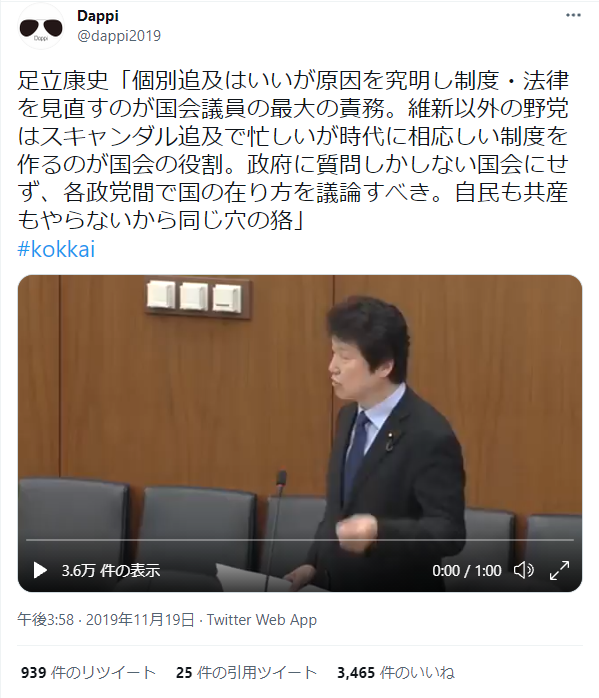View the 25 件の引用ツイート list
599x698 pixels.
point(246,672)
